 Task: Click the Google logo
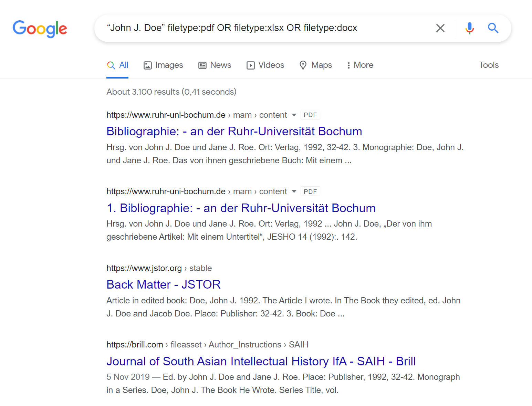click(x=40, y=29)
